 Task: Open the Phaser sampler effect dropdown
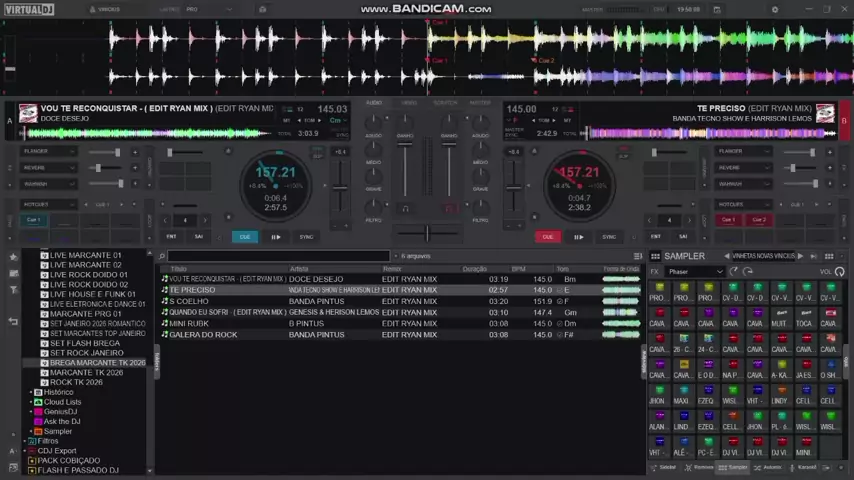pyautogui.click(x=695, y=272)
